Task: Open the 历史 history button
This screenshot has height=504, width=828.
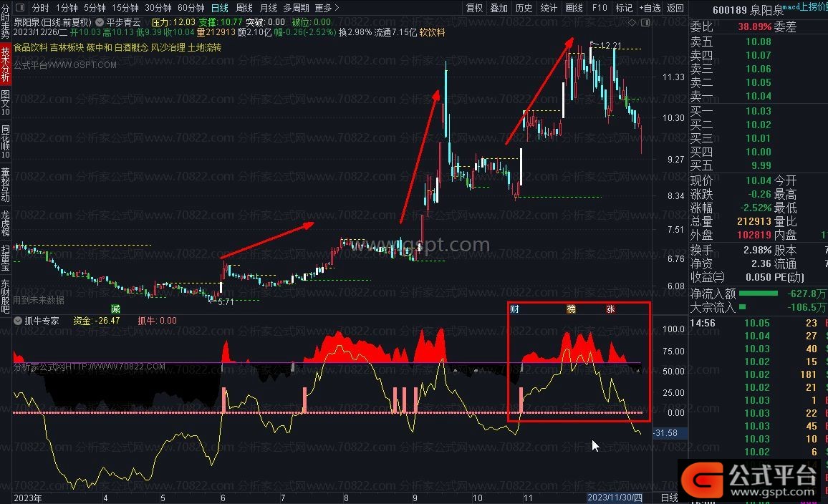Action: (x=524, y=8)
